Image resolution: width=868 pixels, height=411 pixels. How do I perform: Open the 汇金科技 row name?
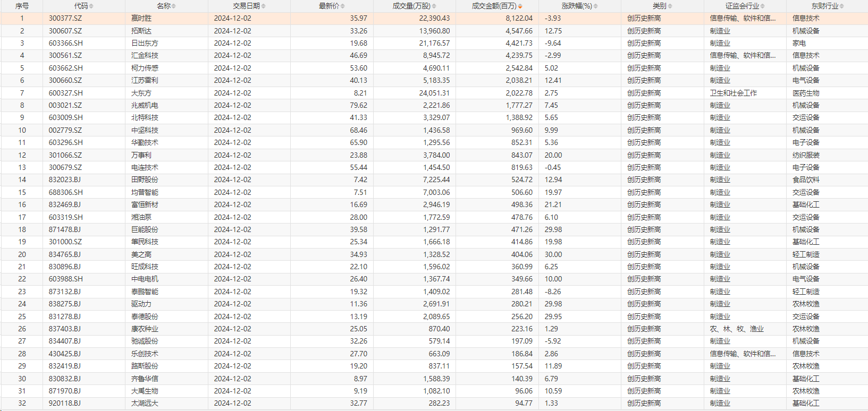[145, 55]
